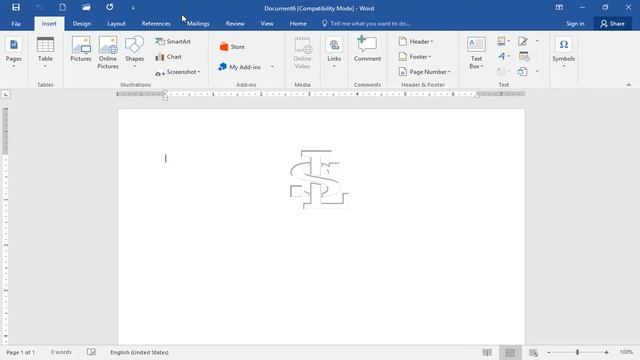Insert a Table
Image resolution: width=640 pixels, height=360 pixels.
point(45,52)
